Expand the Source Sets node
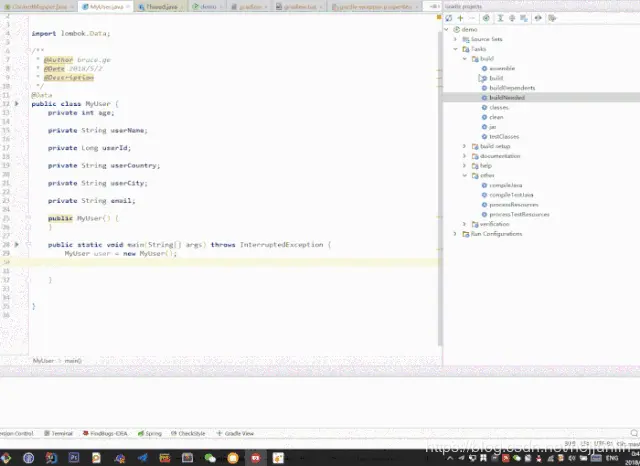 455,39
